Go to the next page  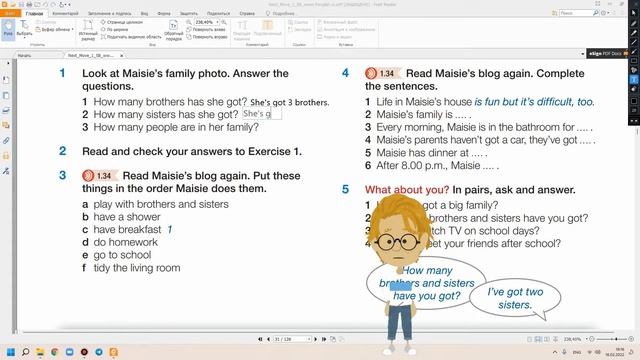tap(316, 339)
